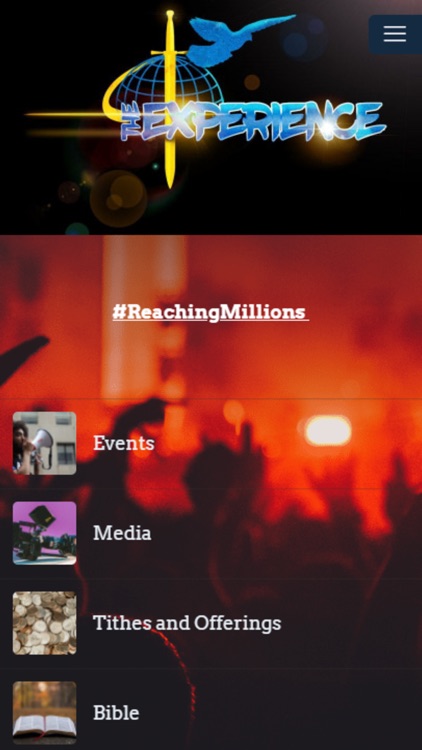
Task: Click the Events row's empty area beside label
Action: point(287,443)
